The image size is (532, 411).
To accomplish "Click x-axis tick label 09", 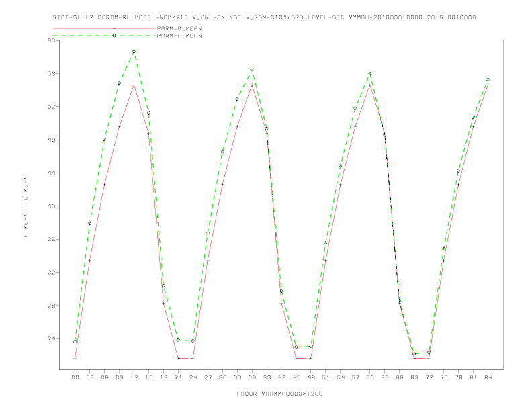I will pyautogui.click(x=119, y=377).
